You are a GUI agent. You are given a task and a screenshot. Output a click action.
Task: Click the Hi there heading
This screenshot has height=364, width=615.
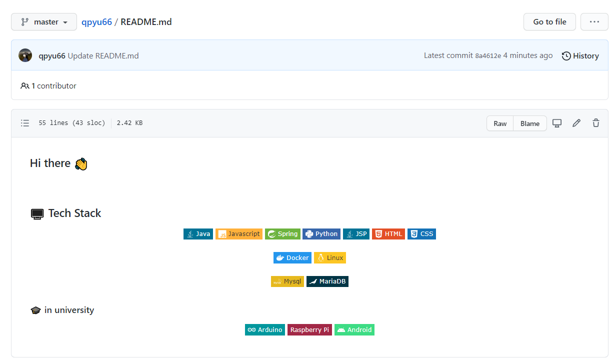[x=58, y=163]
